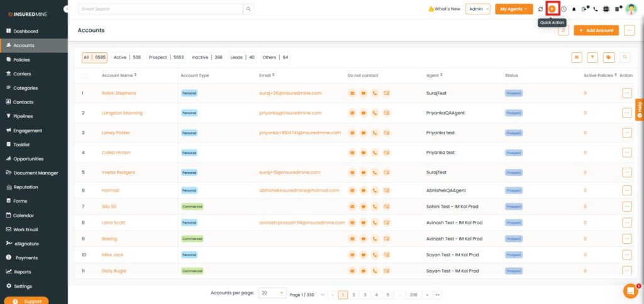The height and width of the screenshot is (304, 644).
Task: Toggle phone do-not-contact for Robin Stephens
Action: [375, 93]
